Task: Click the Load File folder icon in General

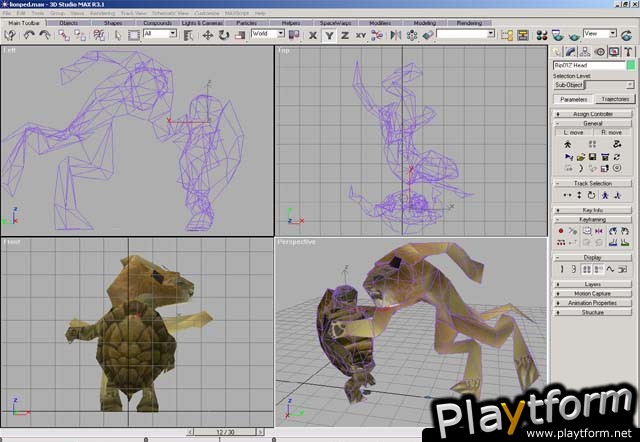Action: coord(581,157)
